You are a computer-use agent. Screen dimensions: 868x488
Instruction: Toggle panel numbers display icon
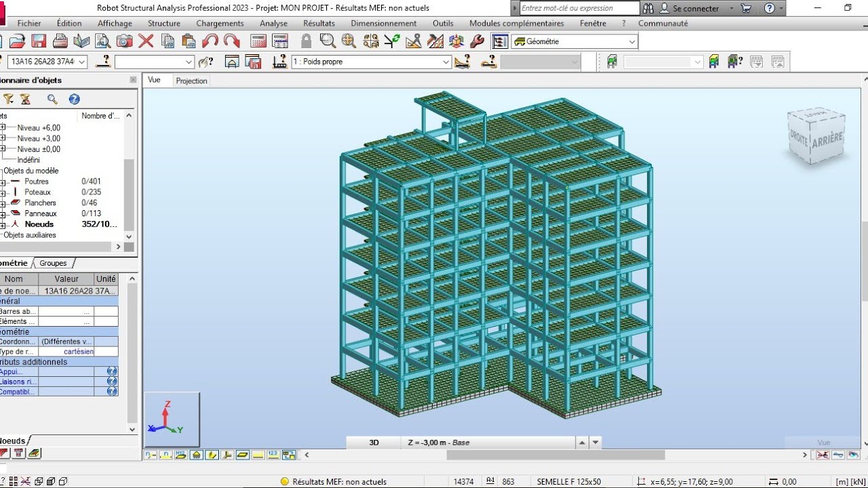pos(181,455)
